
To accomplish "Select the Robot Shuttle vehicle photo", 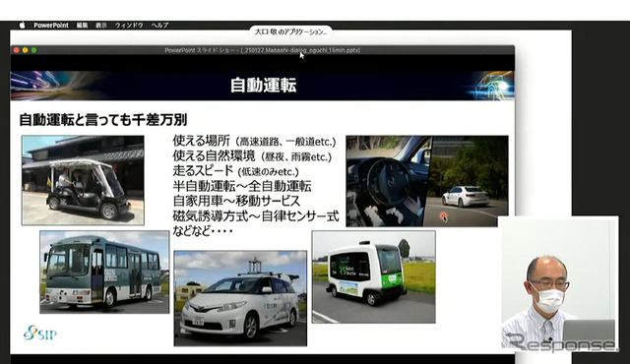I will point(374,276).
